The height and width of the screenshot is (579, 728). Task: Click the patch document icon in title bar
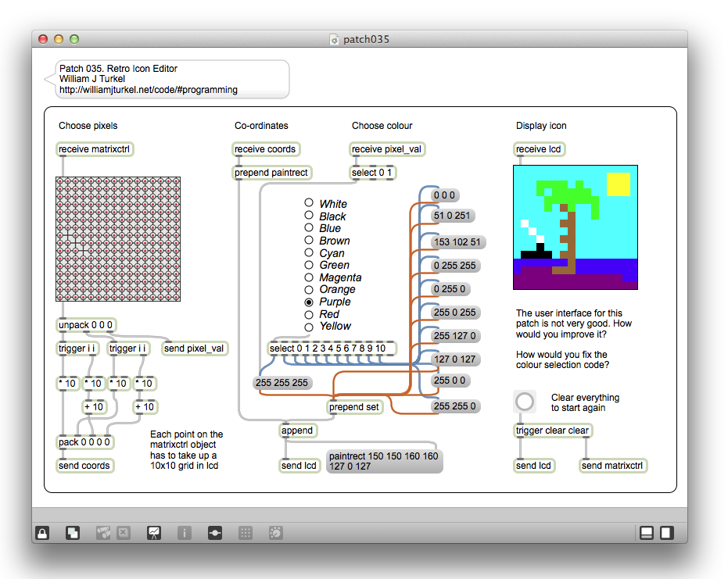click(x=334, y=39)
